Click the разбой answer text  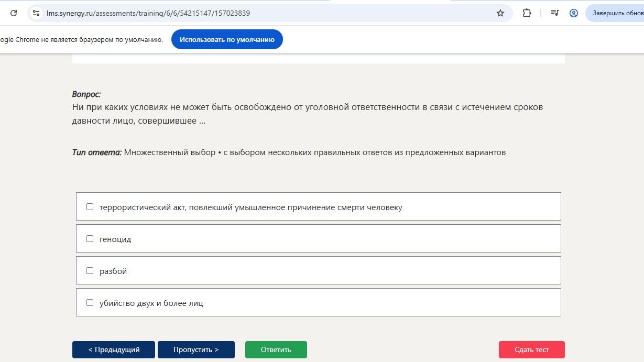click(113, 271)
